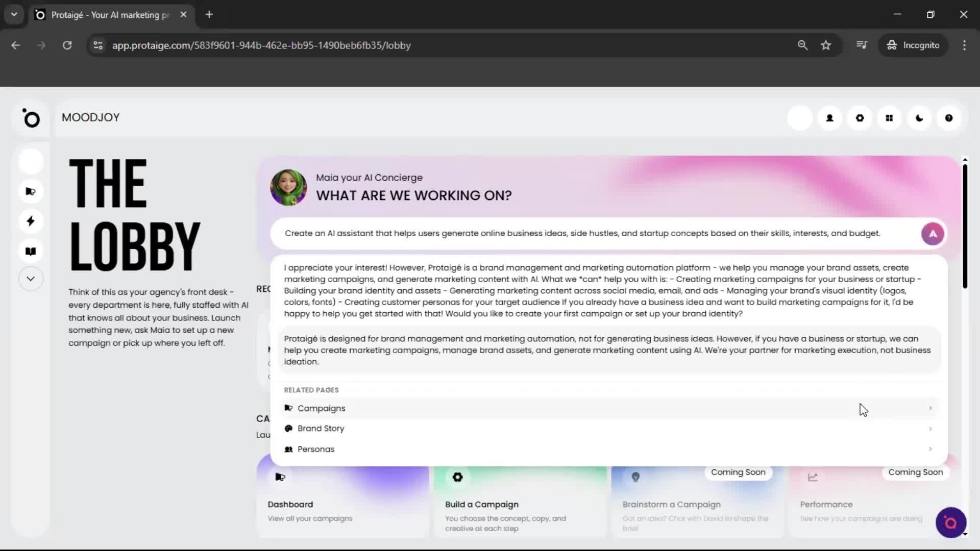Open the book icon in sidebar

point(31,251)
